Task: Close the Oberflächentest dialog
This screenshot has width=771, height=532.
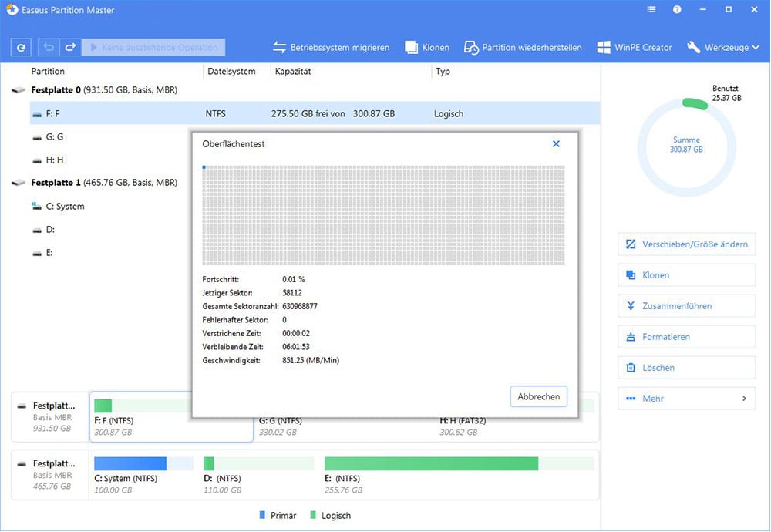Action: (556, 144)
